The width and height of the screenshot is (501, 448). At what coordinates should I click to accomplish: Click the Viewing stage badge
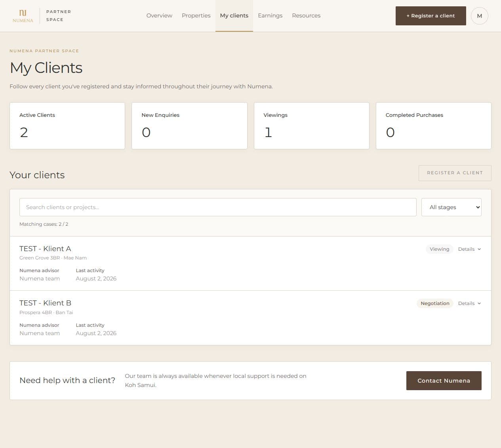click(439, 249)
